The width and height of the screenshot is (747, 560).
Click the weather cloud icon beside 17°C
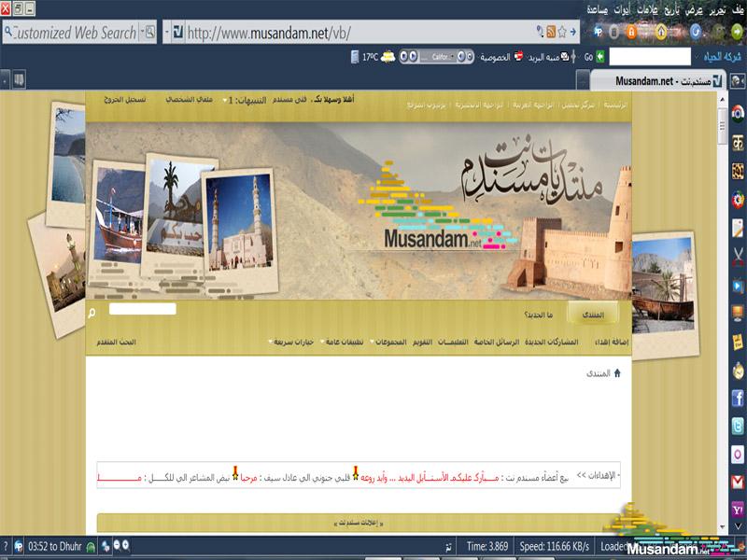point(388,57)
